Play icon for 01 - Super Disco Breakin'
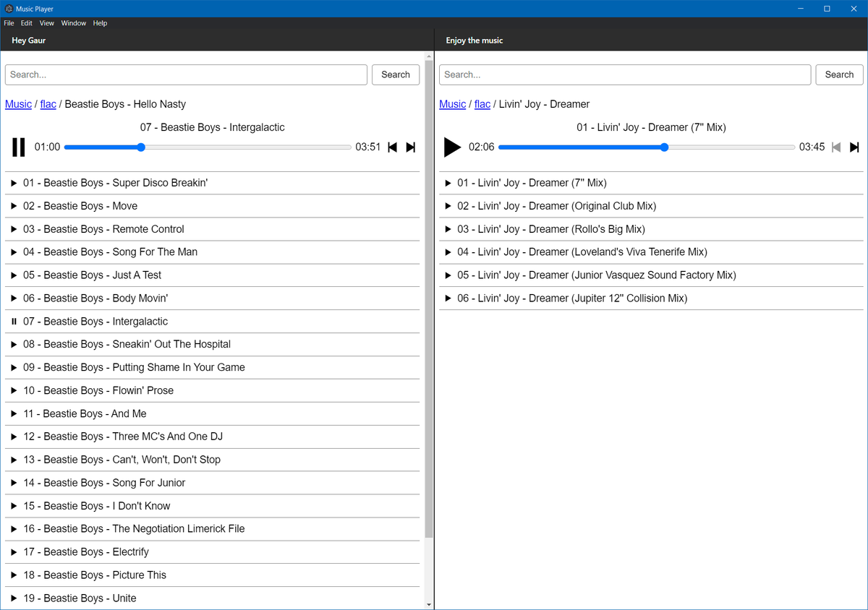Image resolution: width=868 pixels, height=610 pixels. [14, 184]
